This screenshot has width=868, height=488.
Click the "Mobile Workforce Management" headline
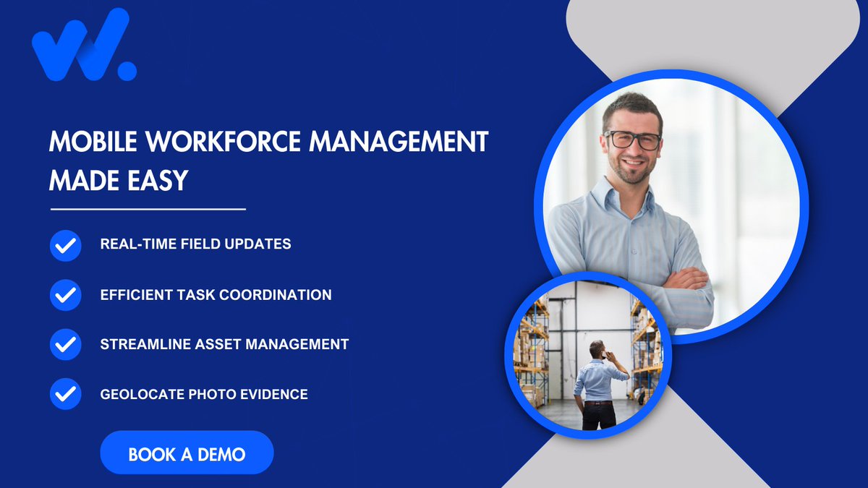click(268, 142)
